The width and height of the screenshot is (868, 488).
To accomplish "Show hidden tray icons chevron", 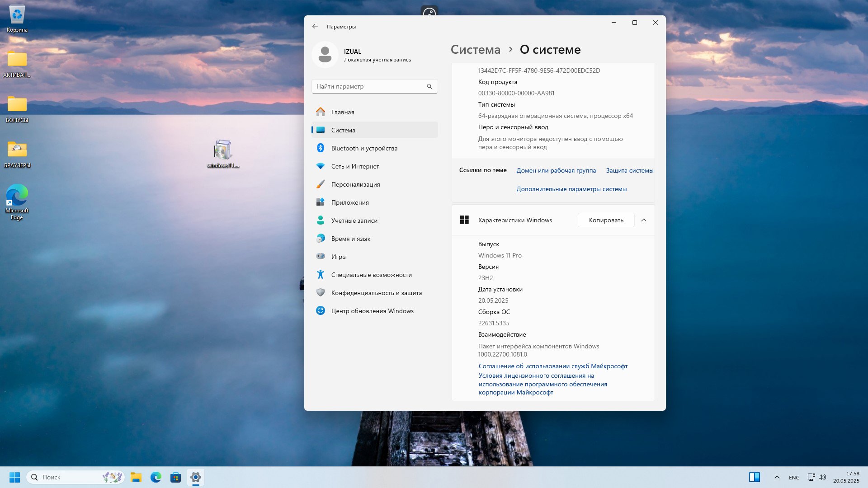I will [777, 477].
